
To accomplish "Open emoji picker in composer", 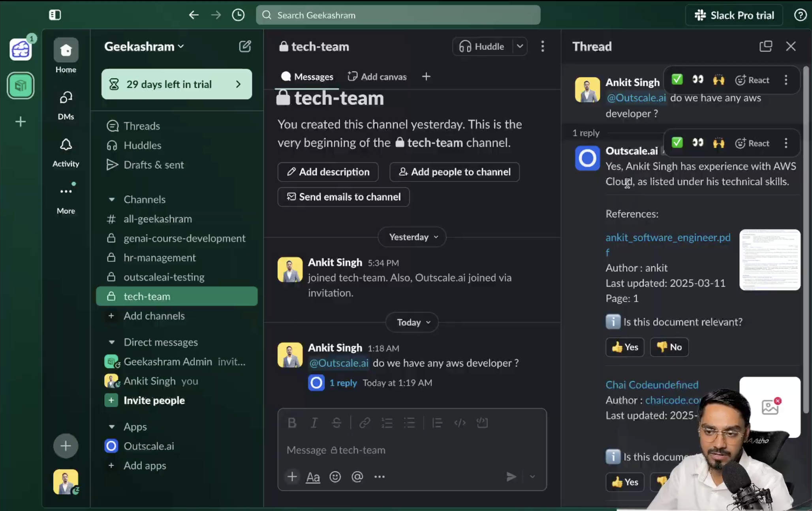I will (335, 477).
